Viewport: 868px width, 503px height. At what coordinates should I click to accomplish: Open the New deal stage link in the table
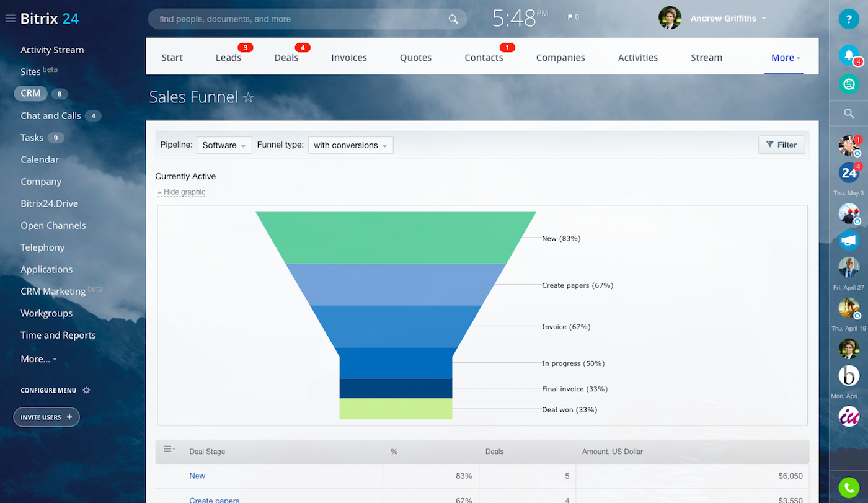[197, 476]
